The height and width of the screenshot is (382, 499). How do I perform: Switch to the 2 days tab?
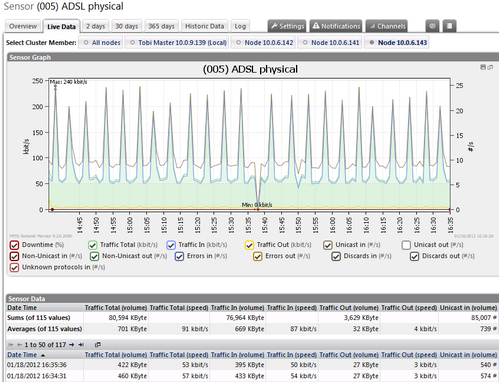[95, 26]
